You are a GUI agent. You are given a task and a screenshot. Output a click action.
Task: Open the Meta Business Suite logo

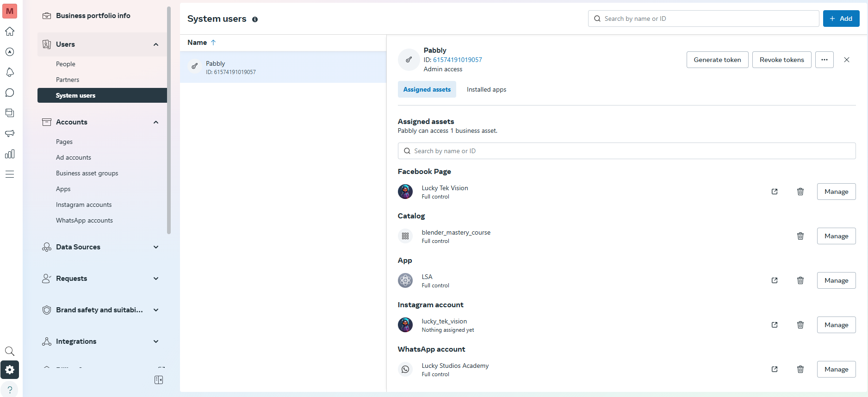[10, 11]
